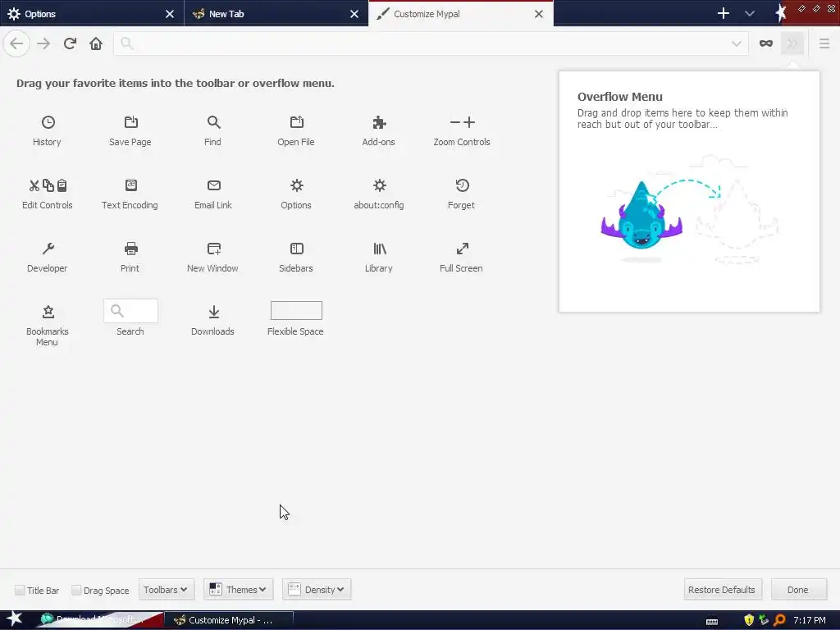
Task: Click the back arrow button
Action: [x=16, y=43]
